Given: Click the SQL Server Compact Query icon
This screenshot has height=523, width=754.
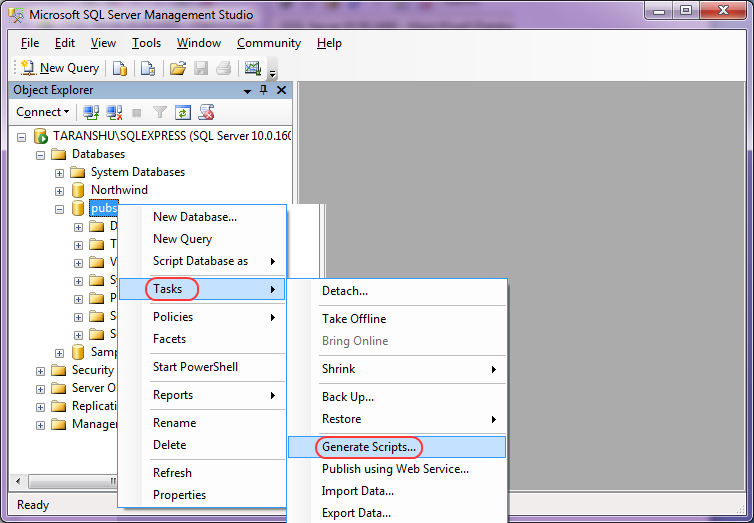Looking at the screenshot, I should click(148, 68).
